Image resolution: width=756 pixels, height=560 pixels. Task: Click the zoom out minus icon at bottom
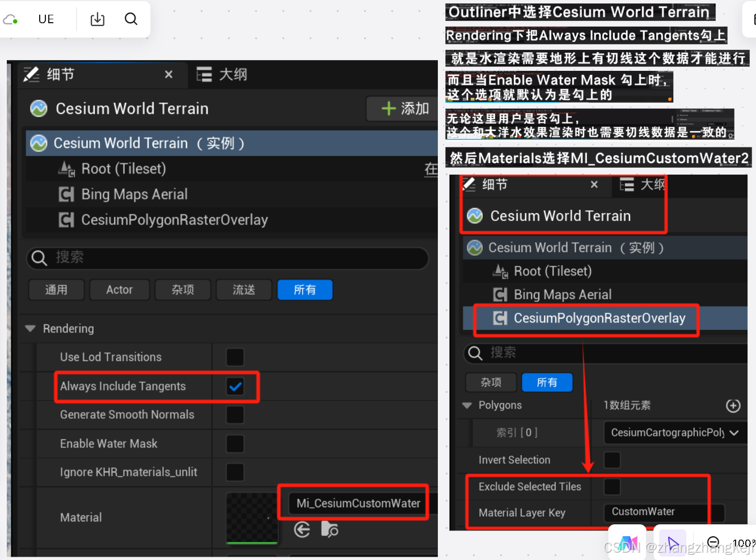pos(714,542)
